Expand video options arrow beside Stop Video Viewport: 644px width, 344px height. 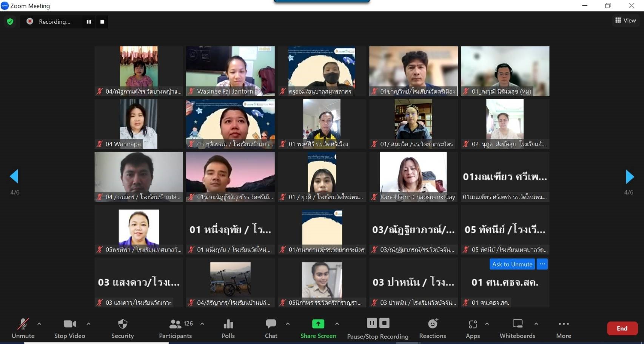(88, 324)
